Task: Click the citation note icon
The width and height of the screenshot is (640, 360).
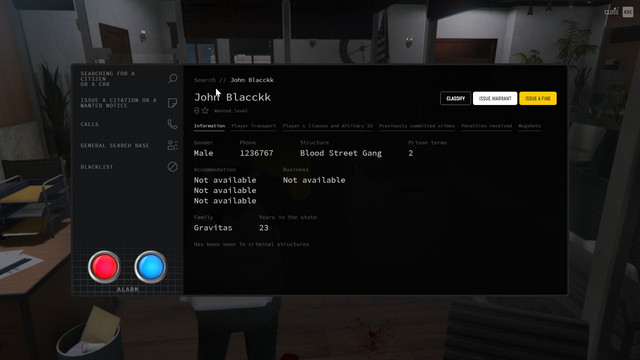Action: point(173,102)
